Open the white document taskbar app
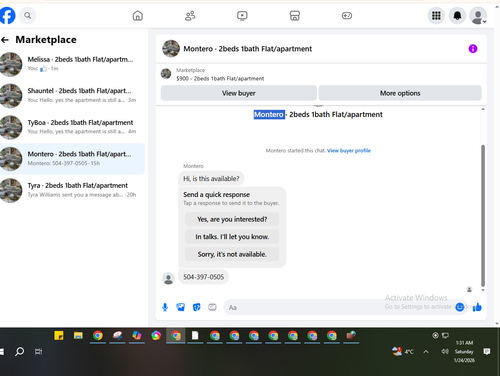This screenshot has width=500, height=376. click(195, 336)
